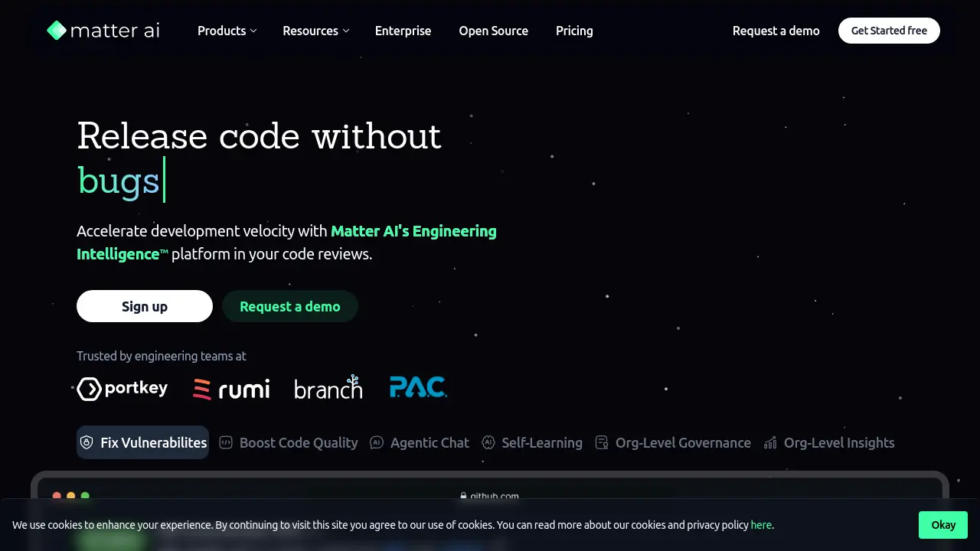The width and height of the screenshot is (980, 551).
Task: Click the matter ai wordmark text
Action: (115, 31)
